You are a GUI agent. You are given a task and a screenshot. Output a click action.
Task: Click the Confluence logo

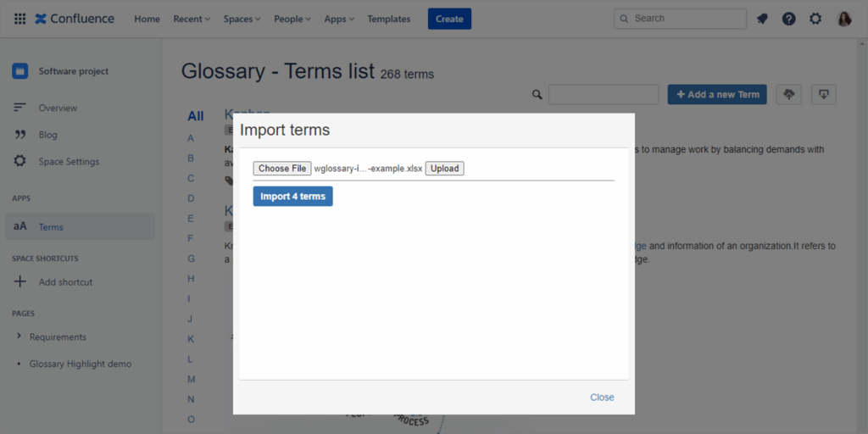tap(75, 19)
